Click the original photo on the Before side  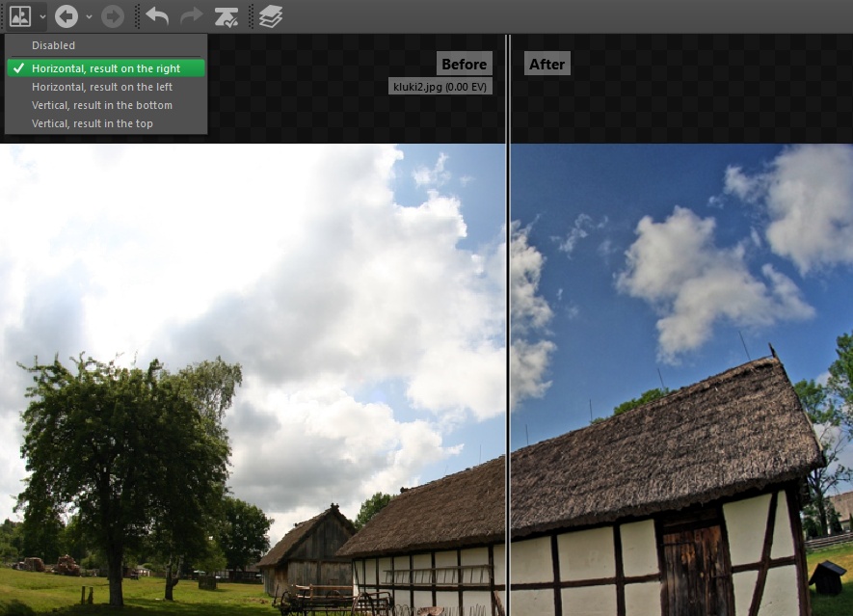(253, 380)
